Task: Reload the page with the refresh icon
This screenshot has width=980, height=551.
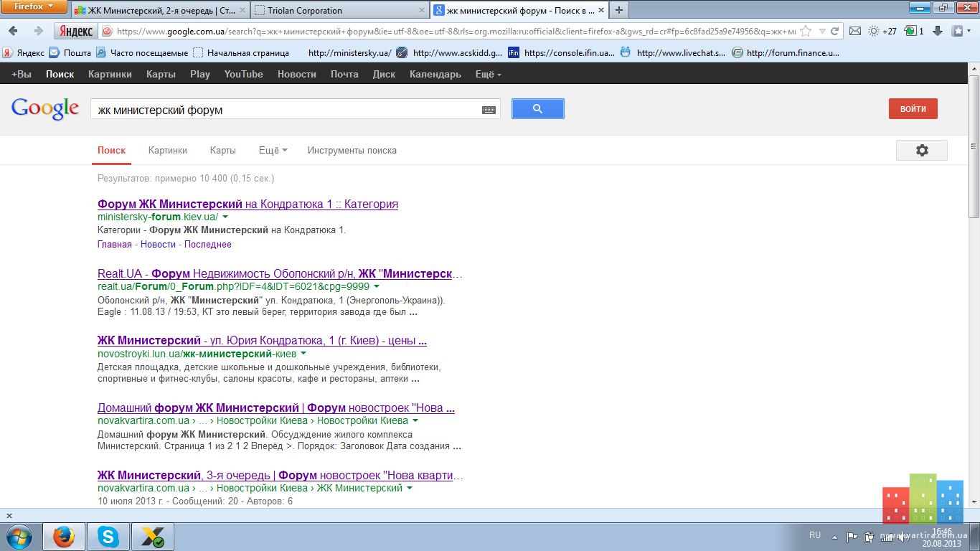Action: 834,31
